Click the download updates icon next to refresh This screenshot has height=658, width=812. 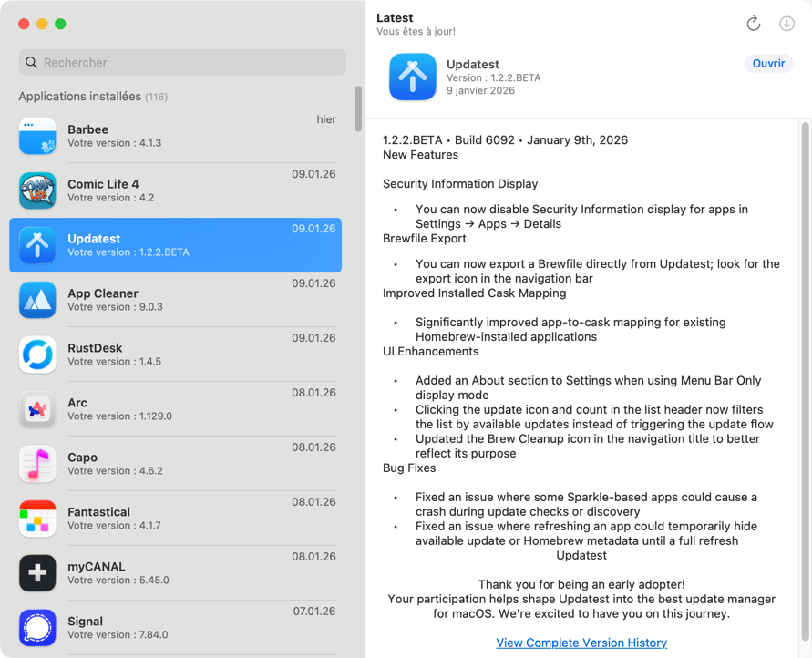(786, 24)
